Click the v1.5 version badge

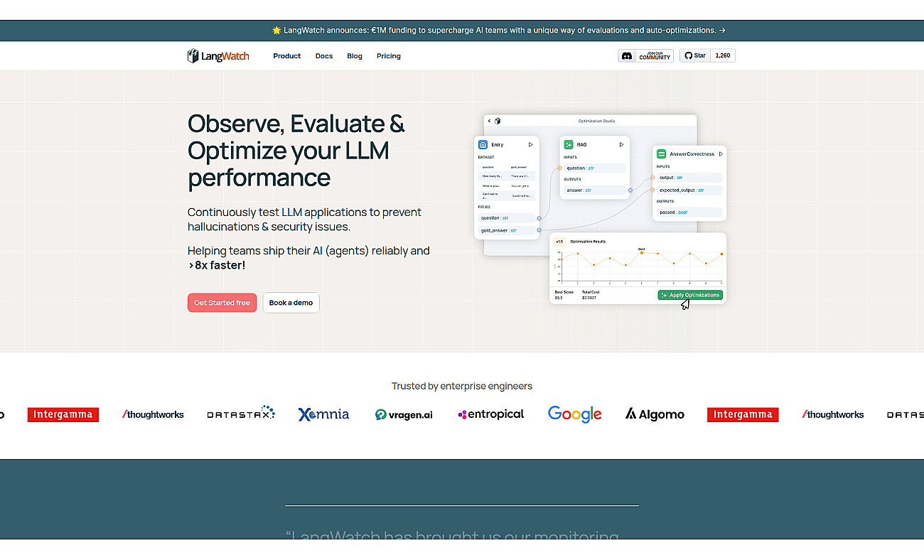[x=559, y=242]
